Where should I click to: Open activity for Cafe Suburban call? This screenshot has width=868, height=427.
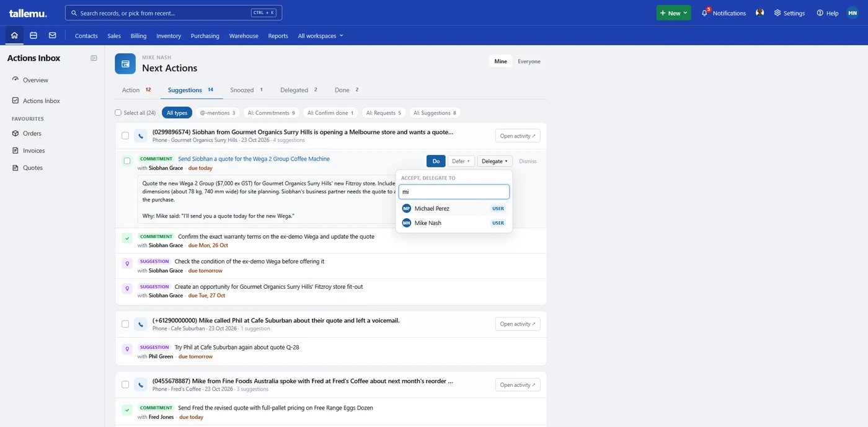pyautogui.click(x=518, y=324)
